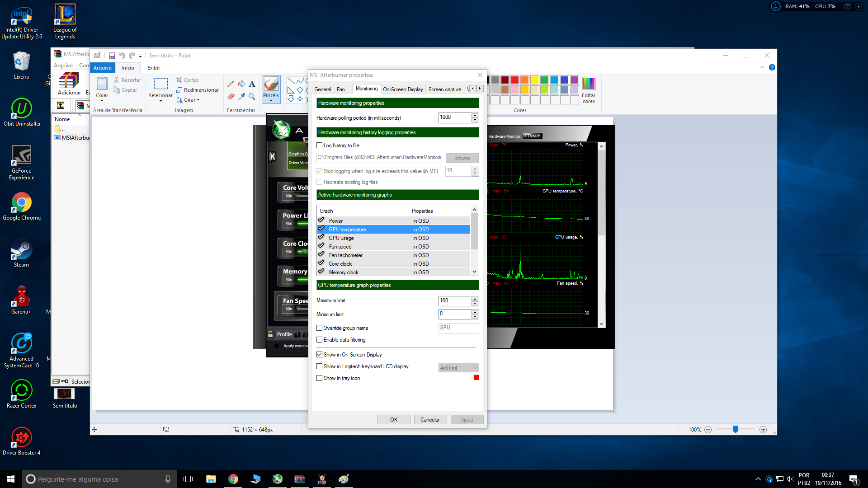Click the OK button
868x488 pixels.
(394, 420)
